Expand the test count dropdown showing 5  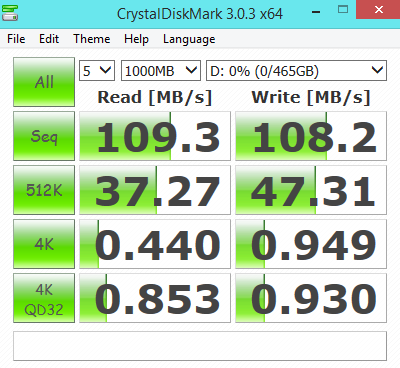(x=97, y=71)
